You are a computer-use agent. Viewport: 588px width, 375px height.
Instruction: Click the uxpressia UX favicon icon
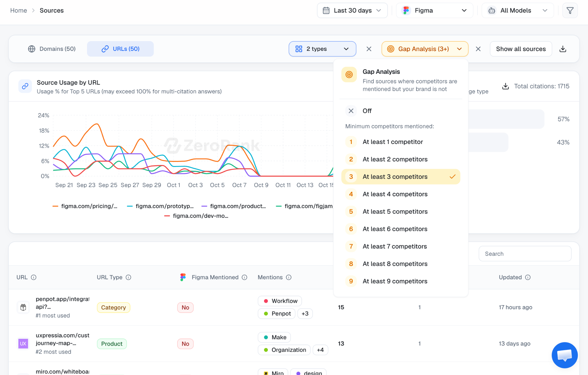(x=23, y=343)
